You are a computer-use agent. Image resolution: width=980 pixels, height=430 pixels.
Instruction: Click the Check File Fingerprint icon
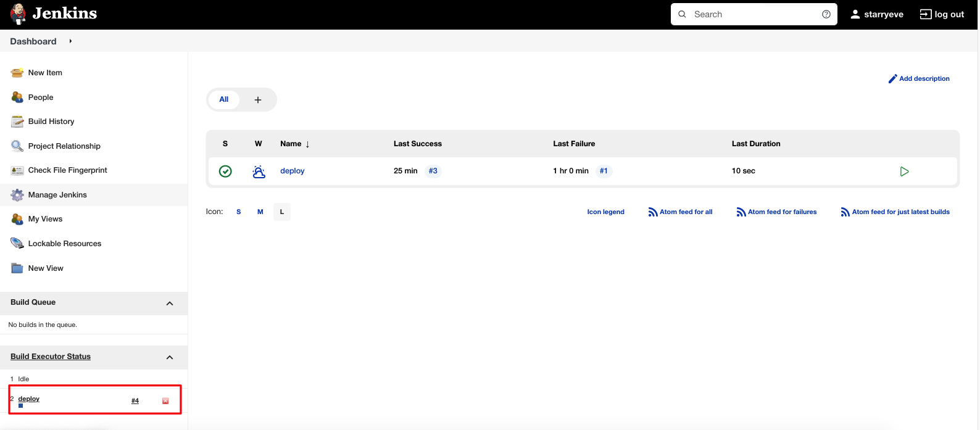[17, 170]
